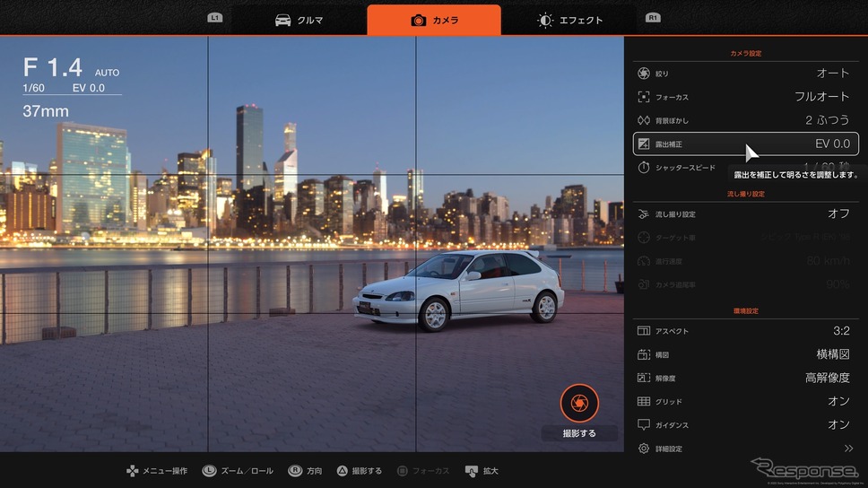Click the dimmed カメラ追尾率 row

(746, 284)
